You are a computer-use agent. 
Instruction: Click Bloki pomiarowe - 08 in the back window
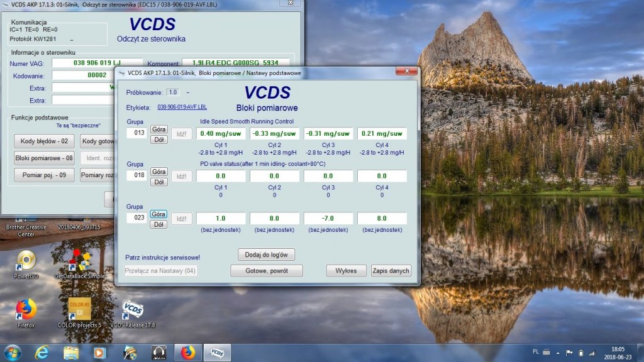(x=44, y=158)
